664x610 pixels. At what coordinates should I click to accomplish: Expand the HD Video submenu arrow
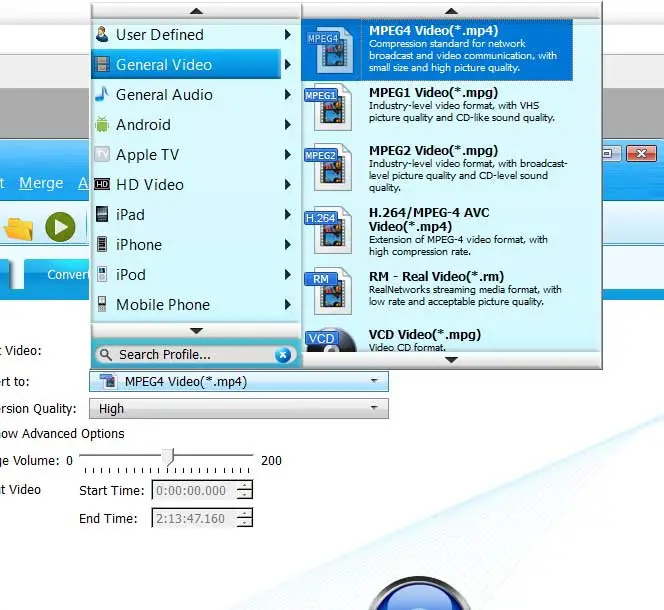pyautogui.click(x=288, y=185)
